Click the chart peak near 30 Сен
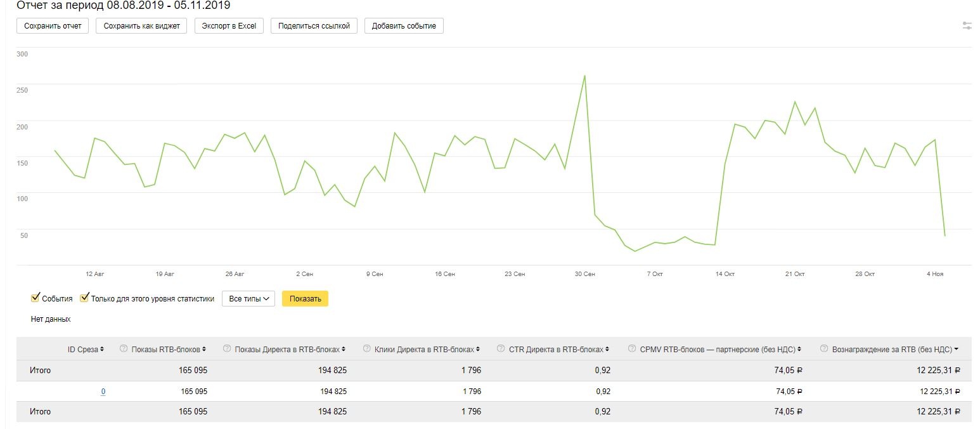 584,76
